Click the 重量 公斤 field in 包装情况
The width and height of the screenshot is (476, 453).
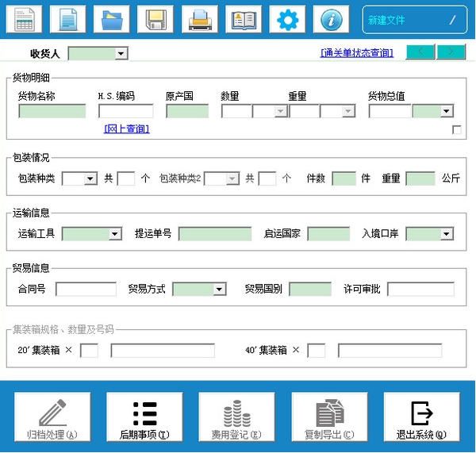(x=420, y=179)
